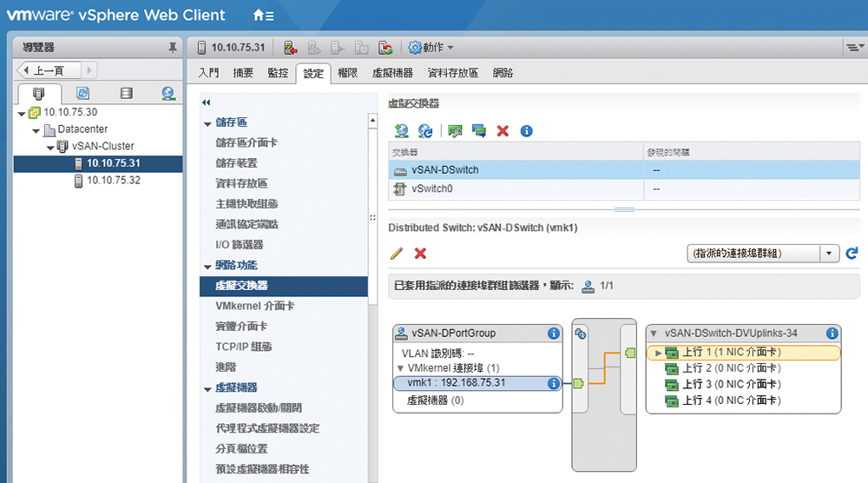This screenshot has width=868, height=483.
Task: Click the migrate virtual machine networking icon
Action: click(x=479, y=131)
